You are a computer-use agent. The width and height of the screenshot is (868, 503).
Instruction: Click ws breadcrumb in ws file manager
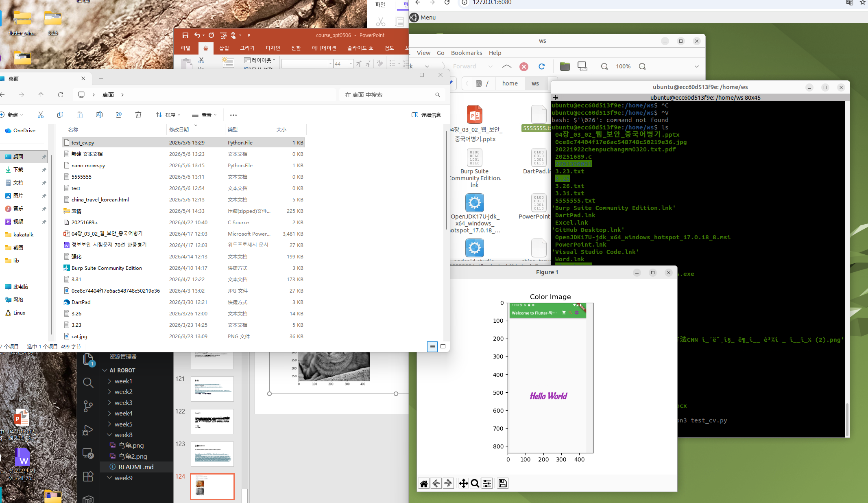tap(535, 83)
